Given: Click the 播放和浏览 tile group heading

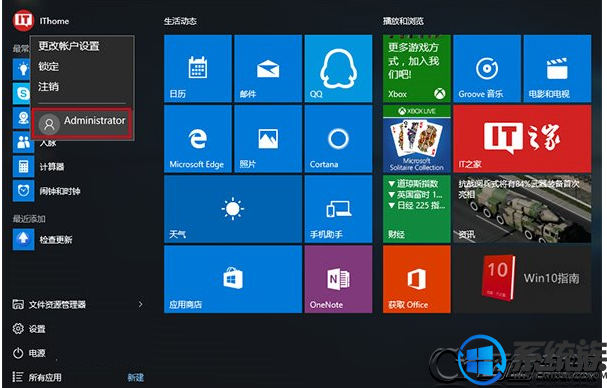Looking at the screenshot, I should (x=403, y=21).
